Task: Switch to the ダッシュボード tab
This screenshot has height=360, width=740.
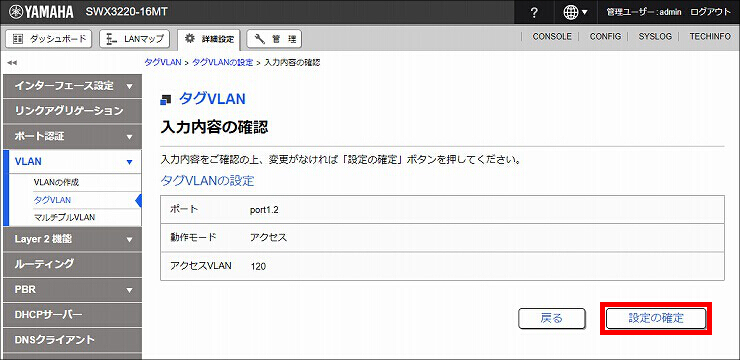Action: [50, 39]
